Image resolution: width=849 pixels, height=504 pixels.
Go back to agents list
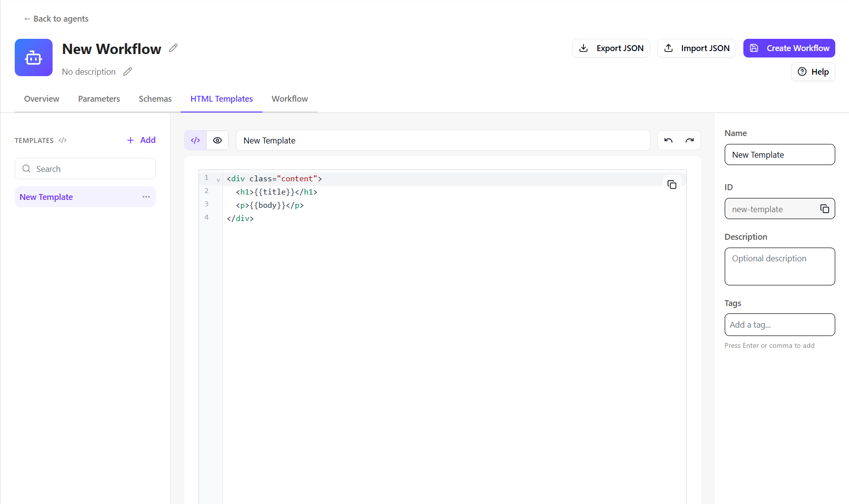click(x=56, y=19)
